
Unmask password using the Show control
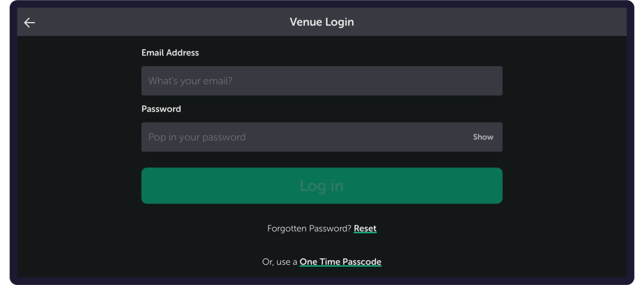[x=483, y=137]
